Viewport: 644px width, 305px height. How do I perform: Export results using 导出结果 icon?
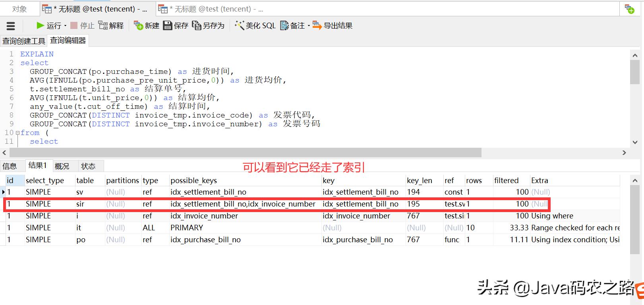317,26
